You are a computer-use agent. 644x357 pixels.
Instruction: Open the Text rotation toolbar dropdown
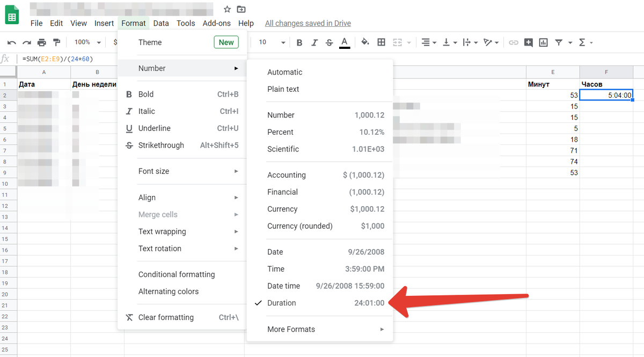(491, 42)
